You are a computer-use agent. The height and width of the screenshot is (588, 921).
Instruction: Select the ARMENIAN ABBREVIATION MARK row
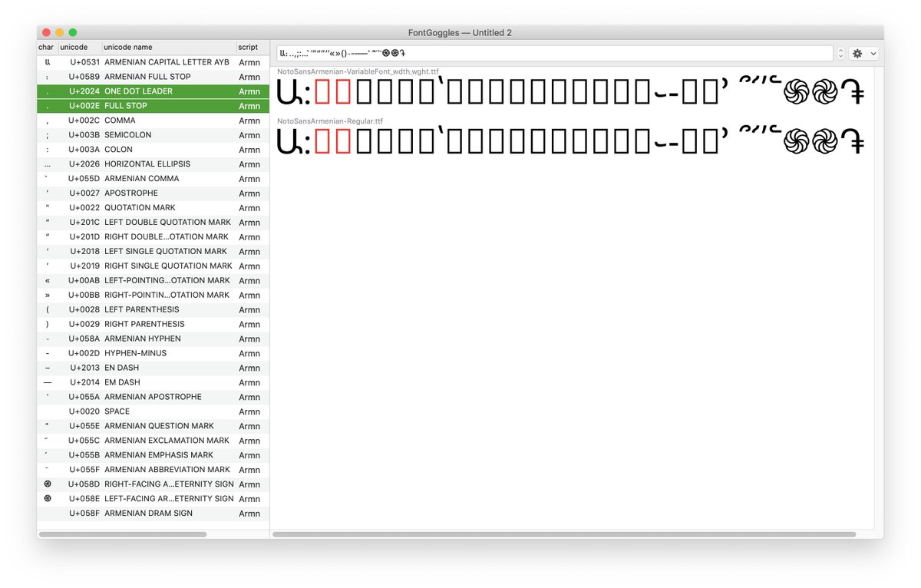pyautogui.click(x=153, y=471)
